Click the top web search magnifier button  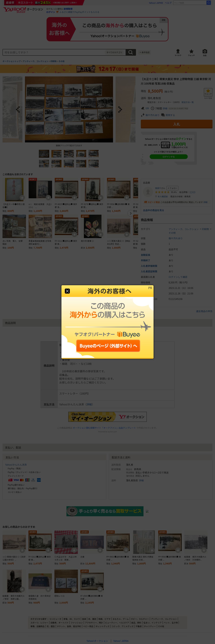point(208,3)
